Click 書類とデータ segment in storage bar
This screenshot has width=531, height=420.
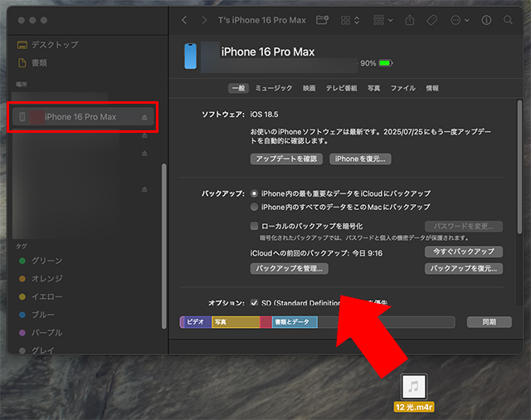[x=295, y=322]
